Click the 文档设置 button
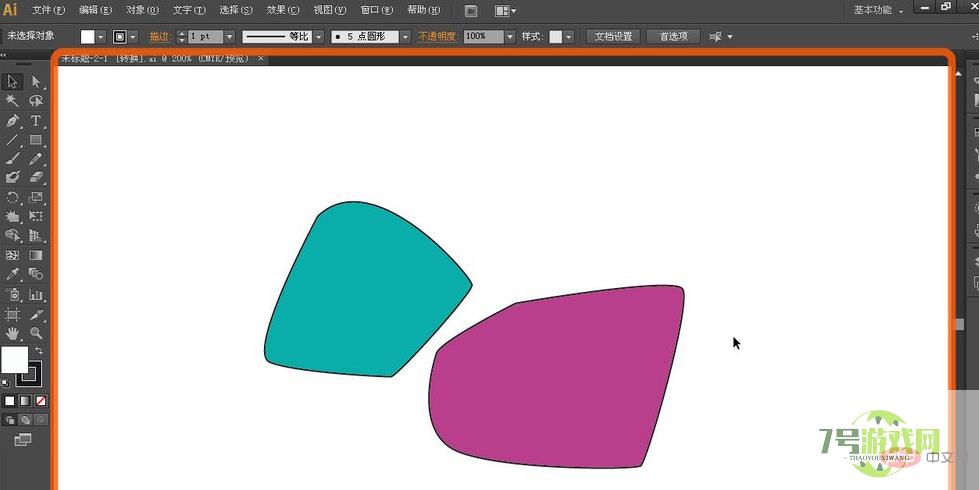The image size is (979, 490). (613, 36)
